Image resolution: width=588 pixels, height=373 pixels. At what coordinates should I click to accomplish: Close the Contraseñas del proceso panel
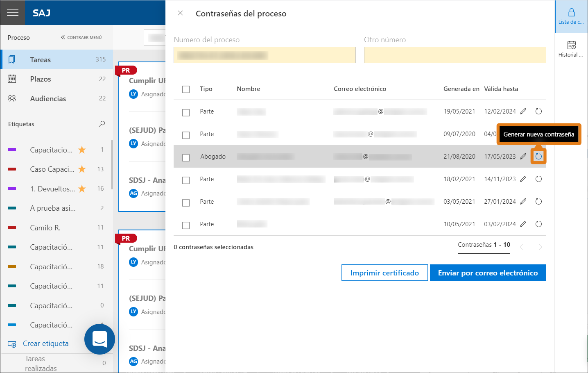(180, 13)
